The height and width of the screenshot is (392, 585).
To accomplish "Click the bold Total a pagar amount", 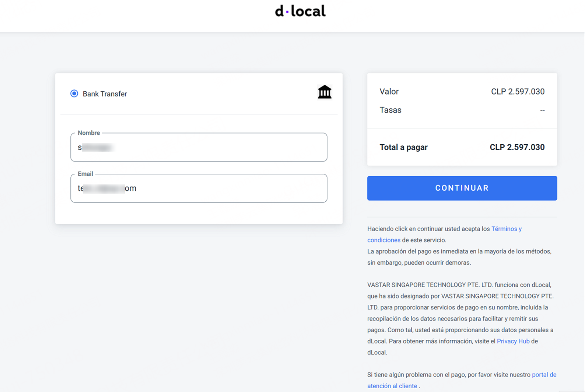I will 517,147.
